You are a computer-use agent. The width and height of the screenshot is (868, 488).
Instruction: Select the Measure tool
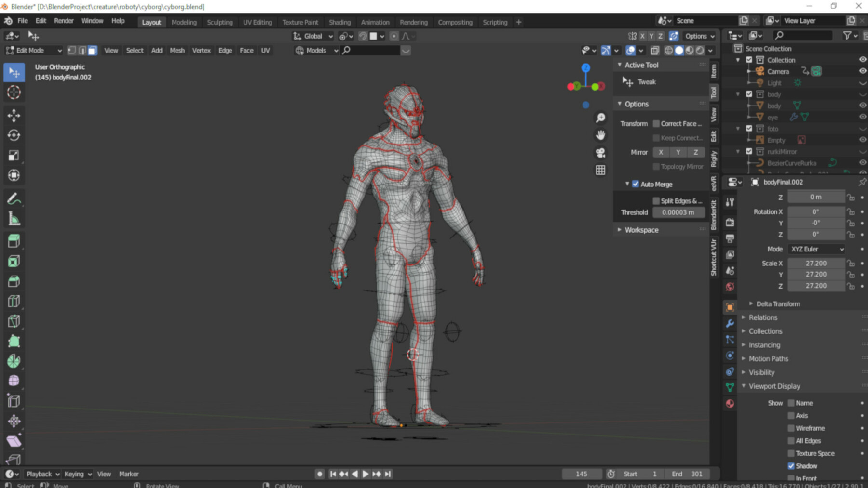pos(14,217)
